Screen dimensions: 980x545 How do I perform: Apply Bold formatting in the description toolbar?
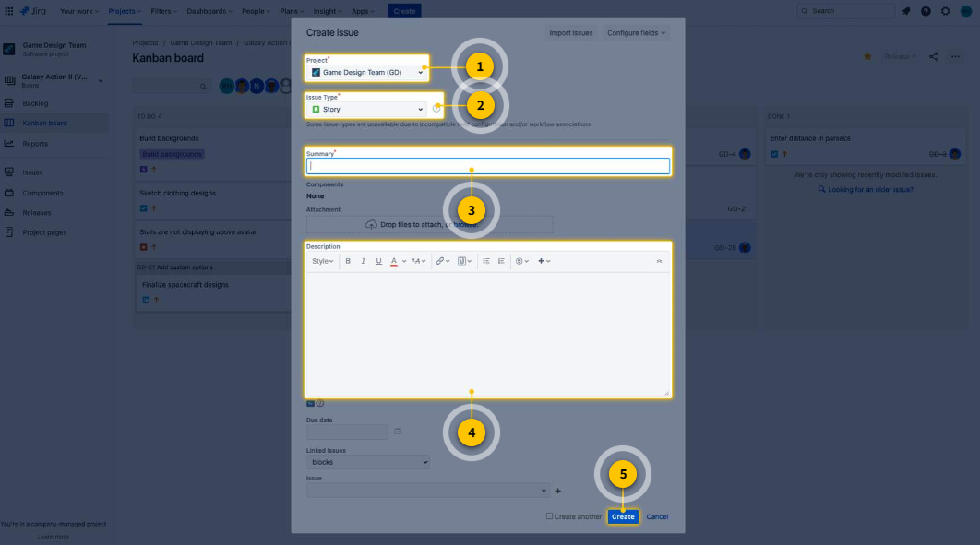[x=348, y=261]
